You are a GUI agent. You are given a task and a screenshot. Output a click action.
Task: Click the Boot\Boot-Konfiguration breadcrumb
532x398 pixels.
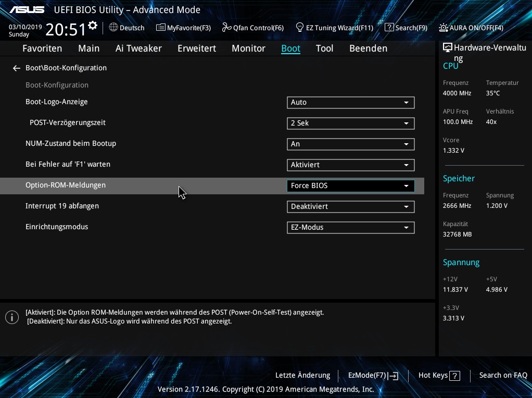(x=66, y=68)
